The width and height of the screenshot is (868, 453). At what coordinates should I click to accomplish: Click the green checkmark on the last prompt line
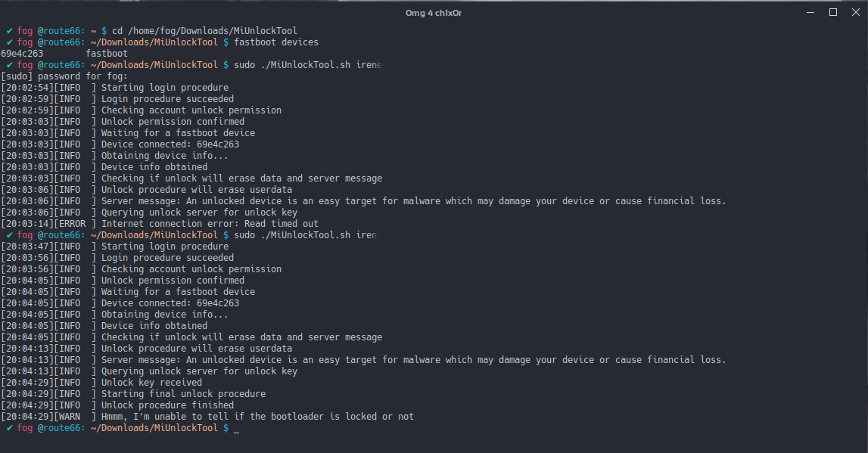[x=9, y=428]
